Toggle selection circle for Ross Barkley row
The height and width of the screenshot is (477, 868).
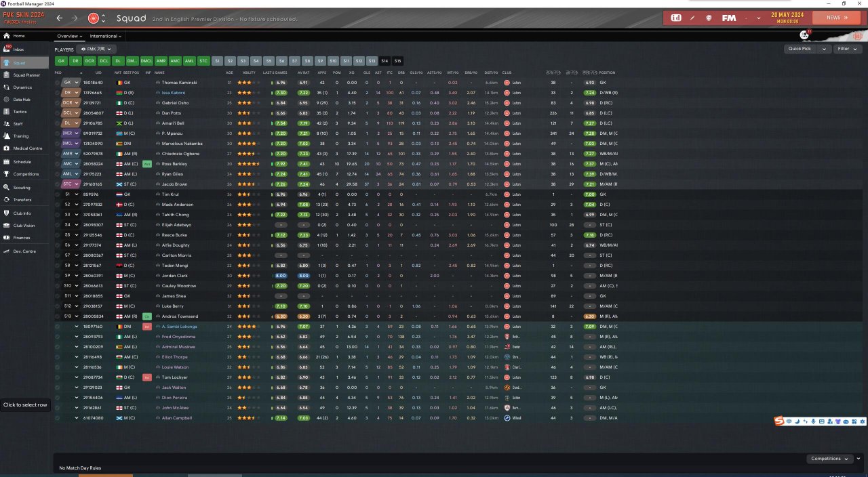click(58, 164)
